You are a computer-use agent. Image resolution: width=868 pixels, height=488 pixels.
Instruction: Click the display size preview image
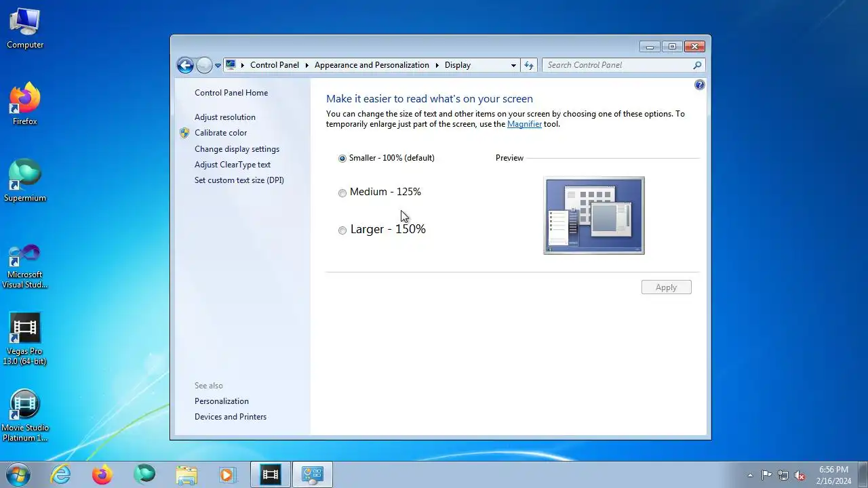(x=594, y=216)
